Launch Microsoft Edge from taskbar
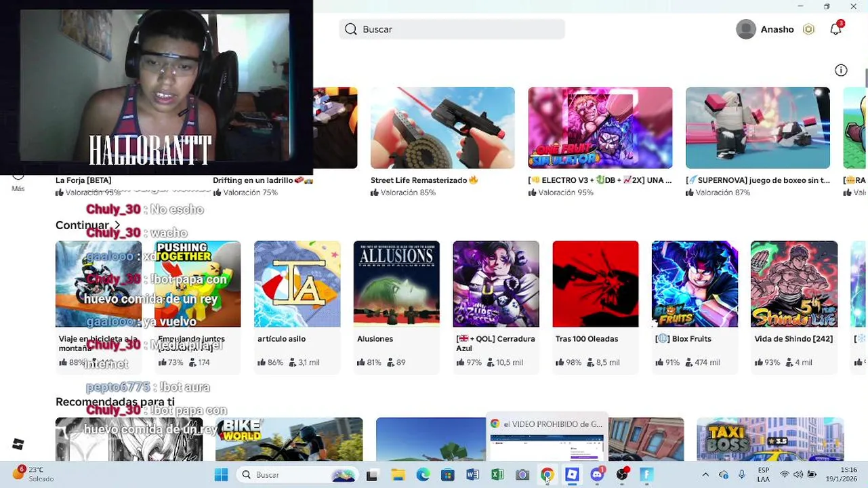 coord(423,475)
